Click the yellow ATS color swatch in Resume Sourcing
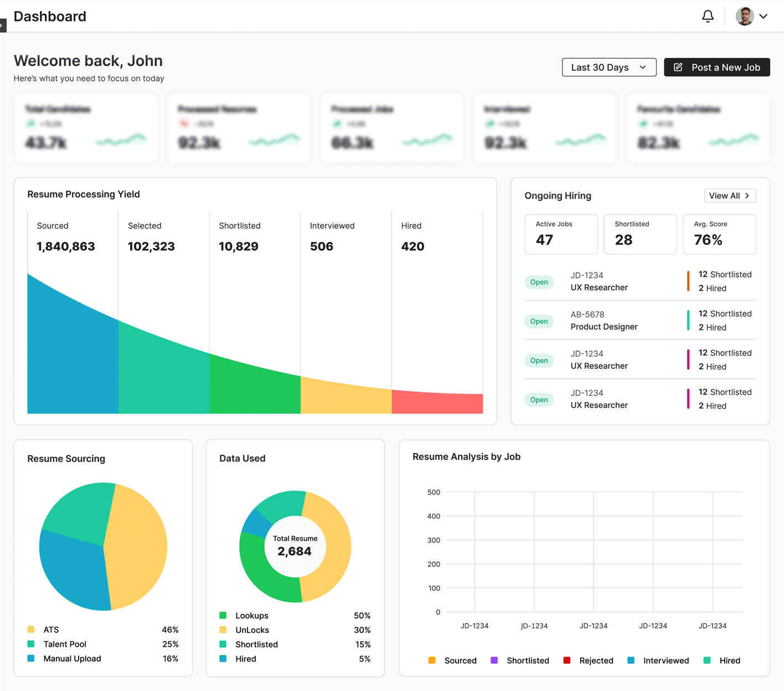 click(30, 630)
